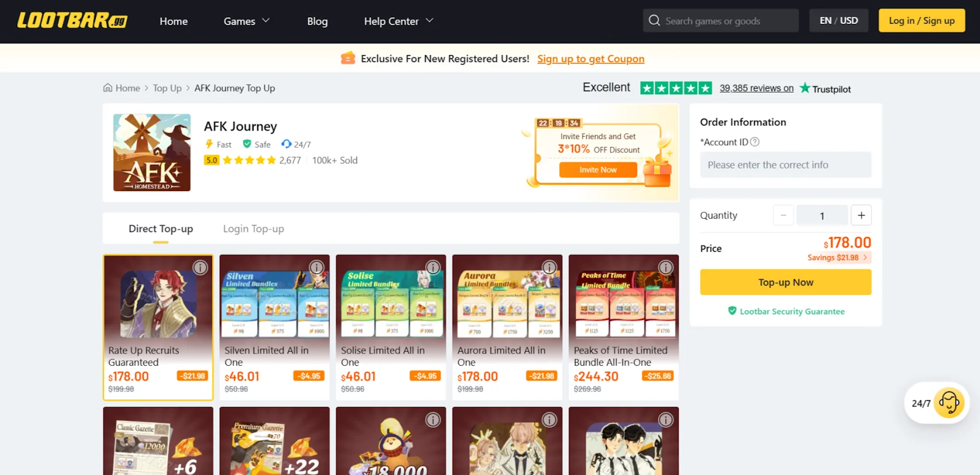This screenshot has height=475, width=980.
Task: Click the Account ID input field
Action: pyautogui.click(x=785, y=165)
